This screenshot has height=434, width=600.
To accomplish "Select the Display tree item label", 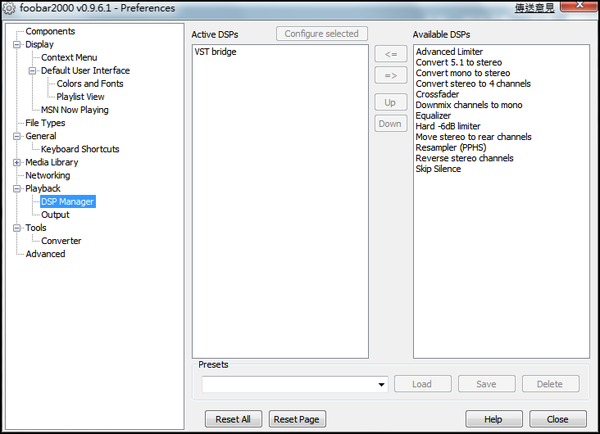I will coord(39,44).
